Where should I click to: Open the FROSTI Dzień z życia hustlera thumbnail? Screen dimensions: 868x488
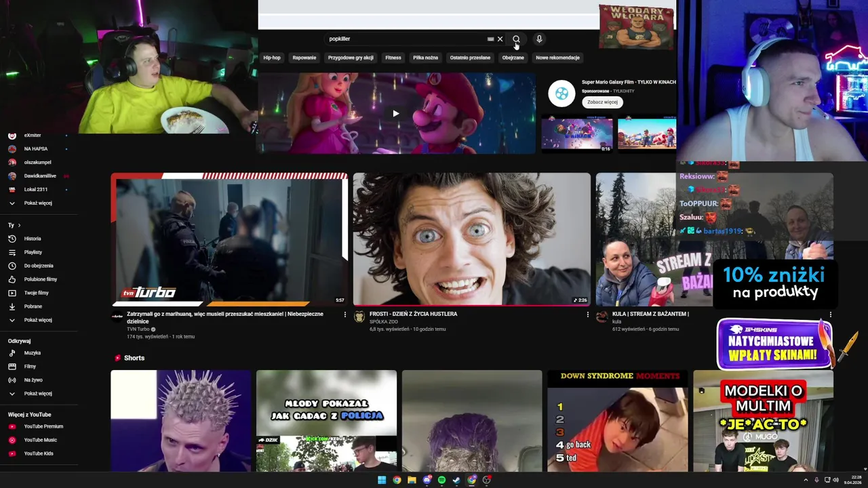click(x=472, y=239)
